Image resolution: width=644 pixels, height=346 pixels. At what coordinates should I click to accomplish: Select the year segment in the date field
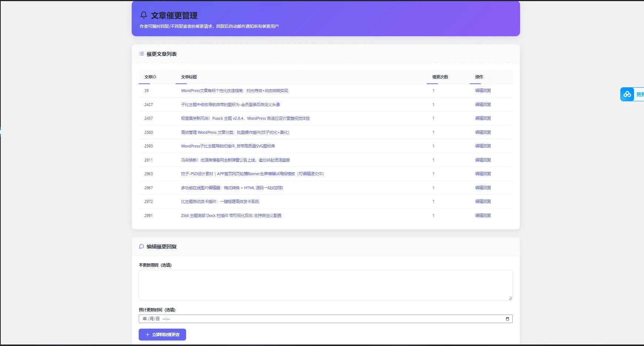145,319
